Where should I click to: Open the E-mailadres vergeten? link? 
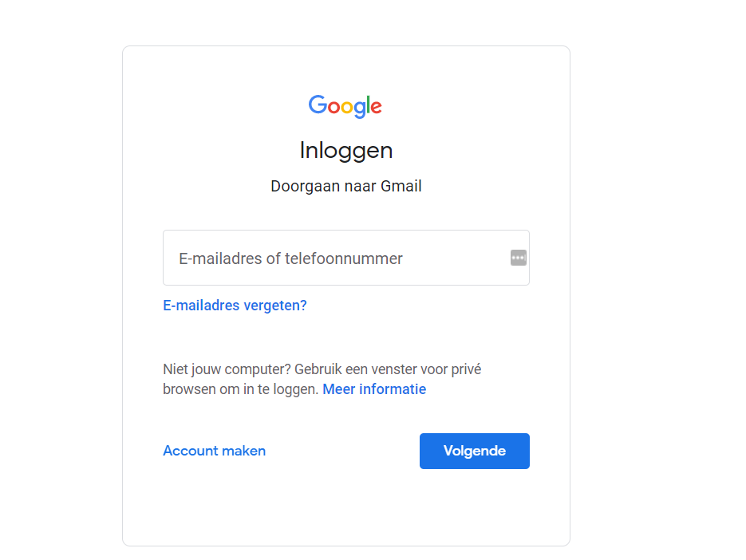tap(235, 305)
